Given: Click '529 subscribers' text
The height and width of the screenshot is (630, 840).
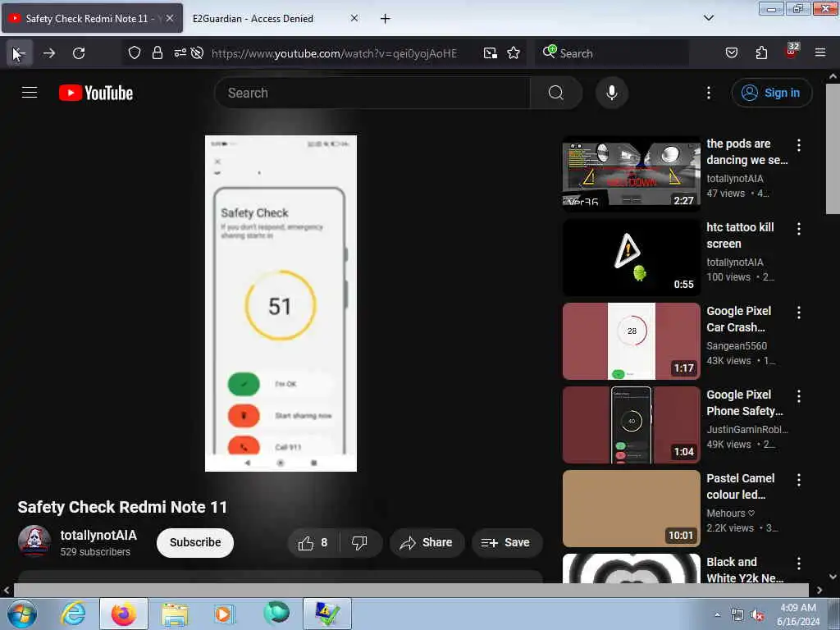Looking at the screenshot, I should [95, 552].
